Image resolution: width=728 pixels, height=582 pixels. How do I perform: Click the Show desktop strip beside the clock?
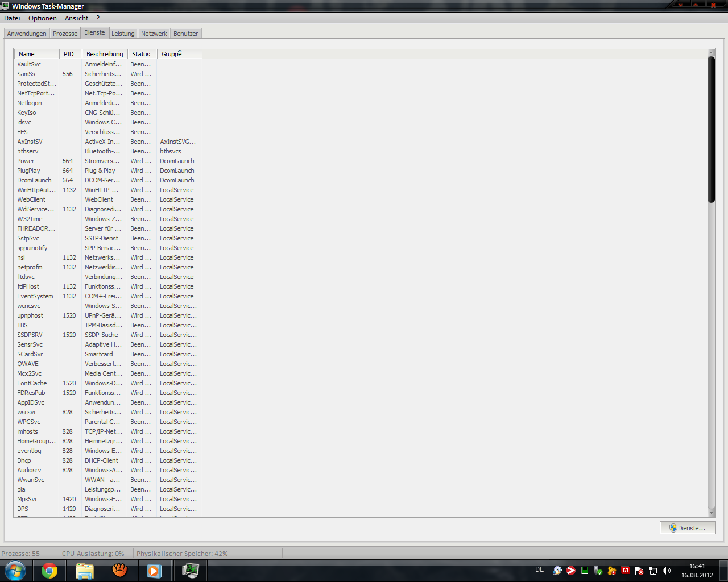pyautogui.click(x=723, y=571)
